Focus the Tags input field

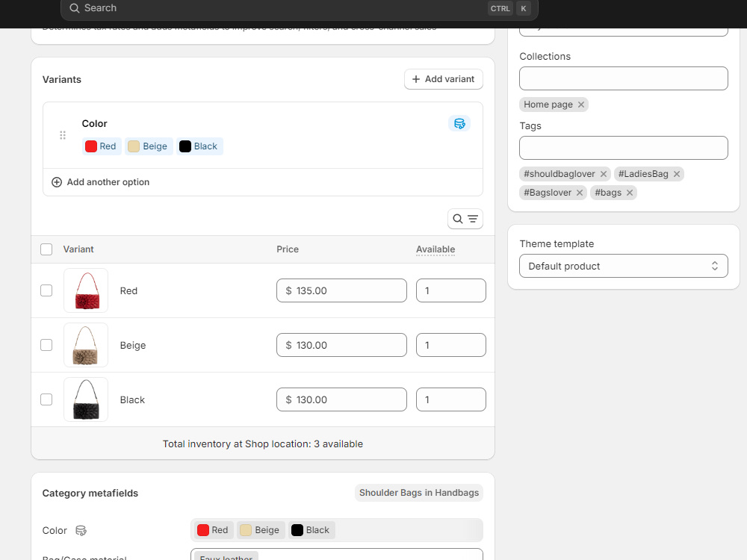tap(623, 148)
